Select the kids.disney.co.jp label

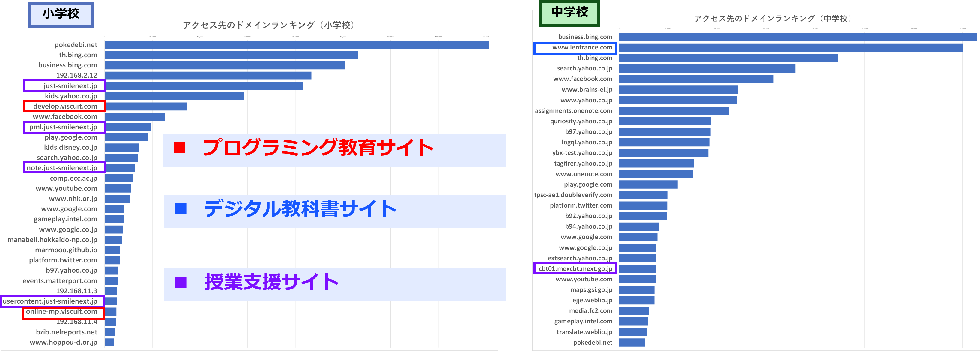pyautogui.click(x=70, y=148)
